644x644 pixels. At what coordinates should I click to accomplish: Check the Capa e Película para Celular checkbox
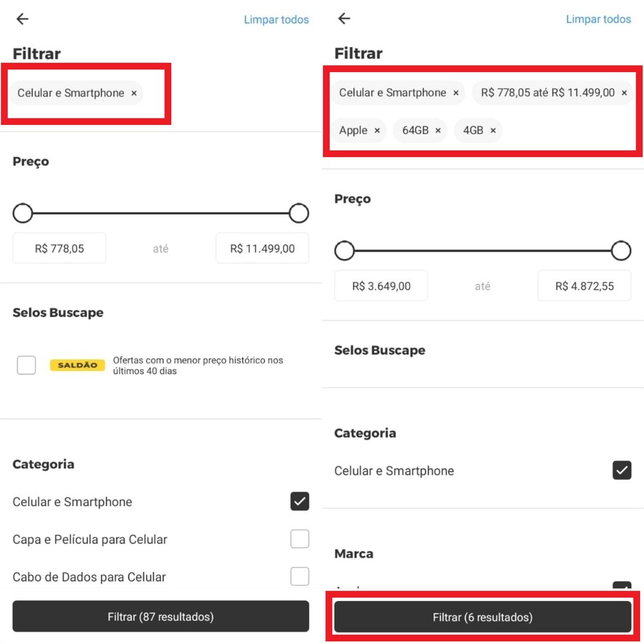coord(299,539)
